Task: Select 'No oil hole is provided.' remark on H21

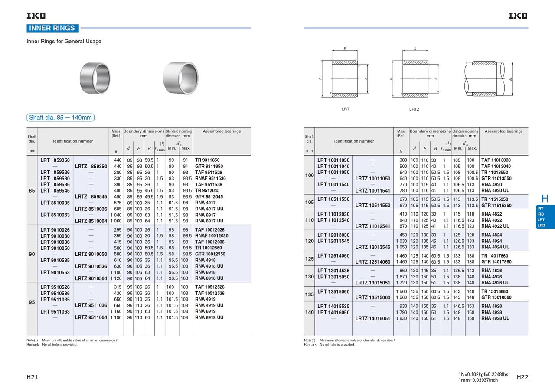Action: (60, 345)
